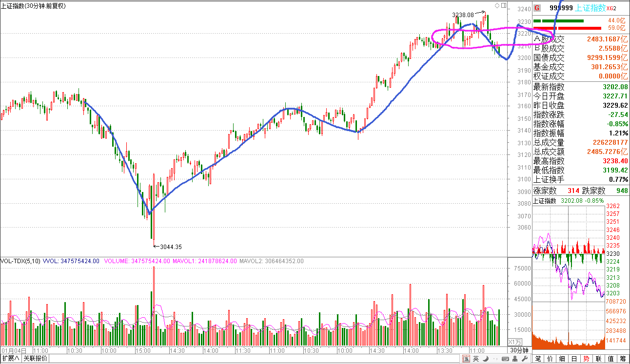
Task: Click the 3044.35 low price label
Action: 171,247
